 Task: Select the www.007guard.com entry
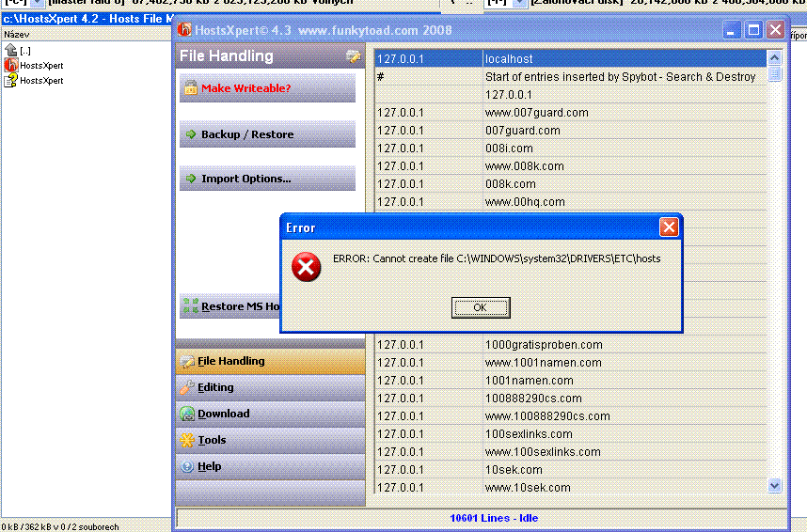pyautogui.click(x=570, y=113)
